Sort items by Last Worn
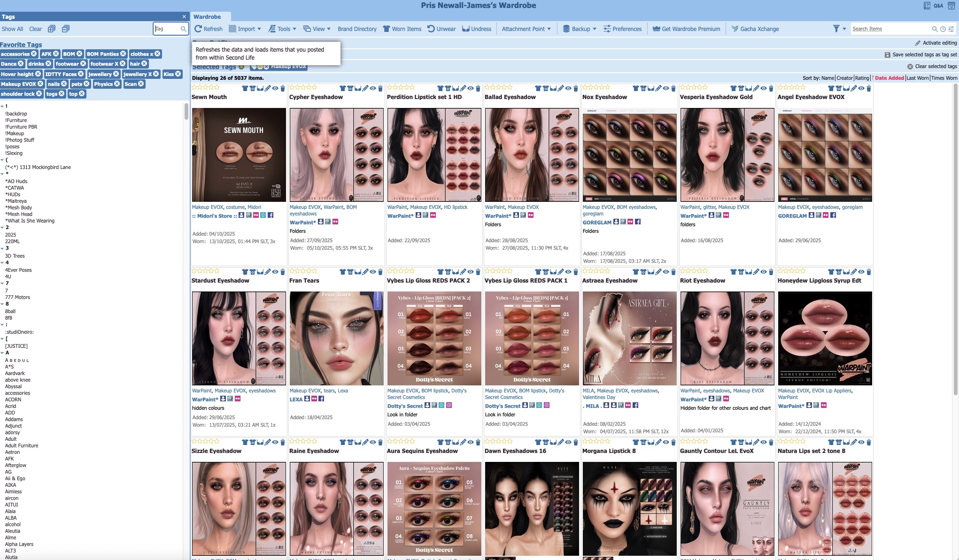 (x=917, y=78)
